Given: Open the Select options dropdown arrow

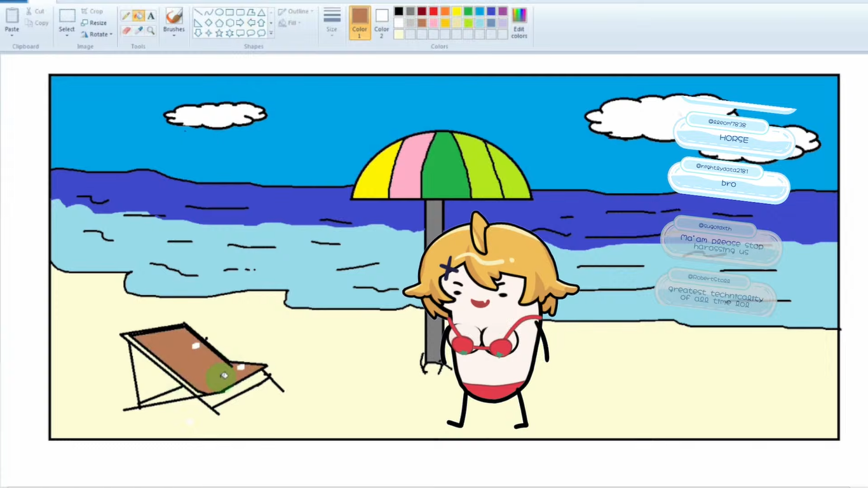Looking at the screenshot, I should (x=67, y=34).
